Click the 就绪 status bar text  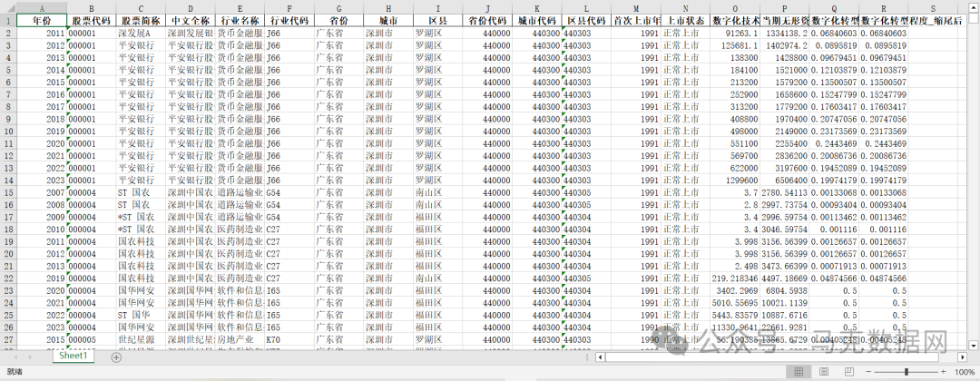click(x=14, y=372)
